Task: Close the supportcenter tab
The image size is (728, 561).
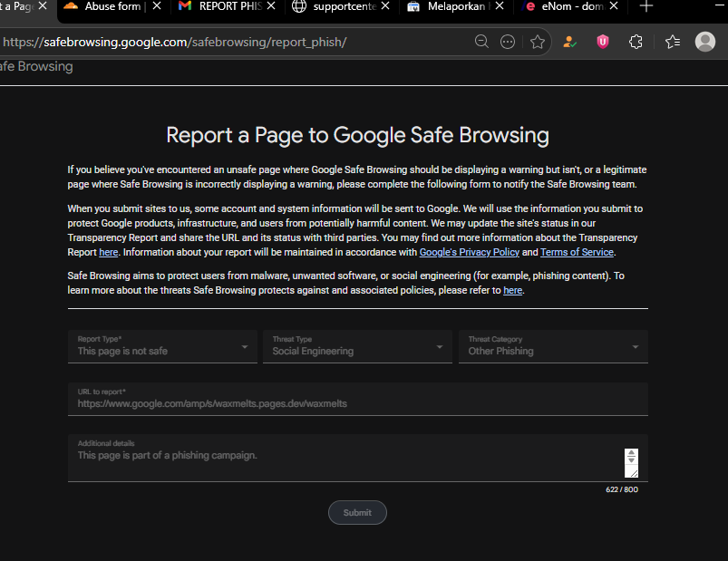Action: pyautogui.click(x=385, y=6)
